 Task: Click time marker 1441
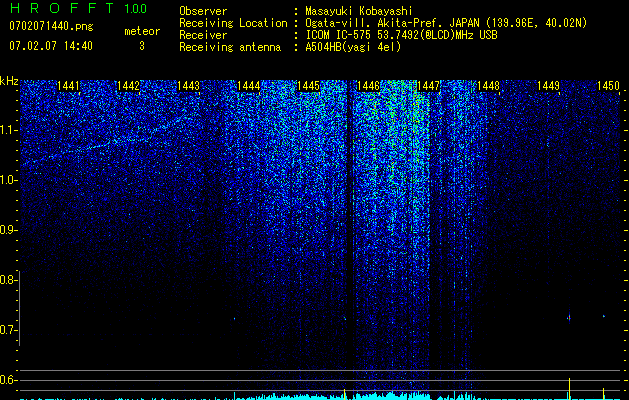click(x=68, y=86)
